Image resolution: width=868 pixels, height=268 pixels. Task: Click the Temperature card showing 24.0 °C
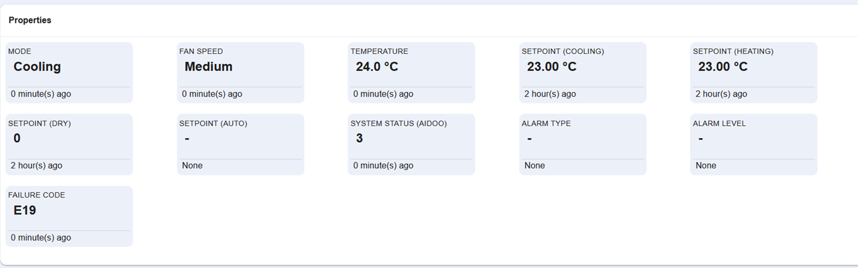coord(411,72)
